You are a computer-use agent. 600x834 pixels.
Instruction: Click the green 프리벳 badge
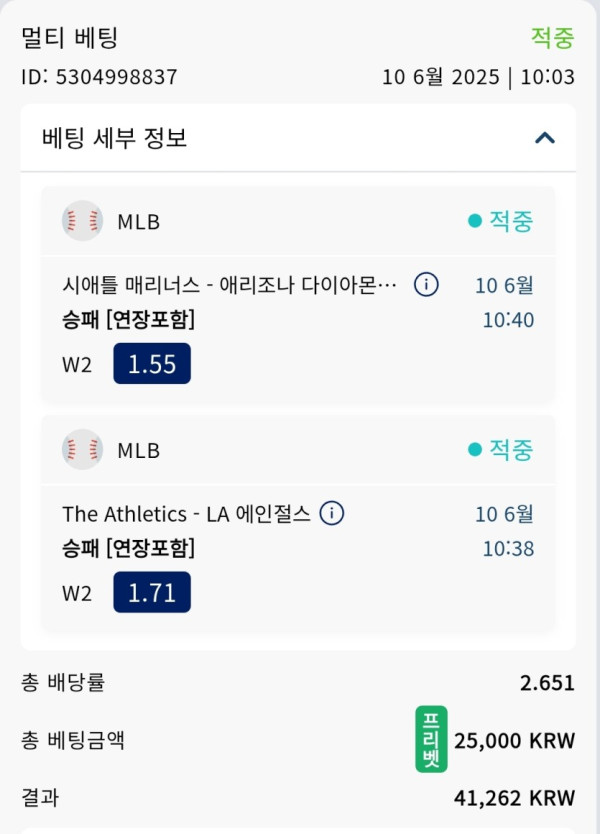click(431, 739)
